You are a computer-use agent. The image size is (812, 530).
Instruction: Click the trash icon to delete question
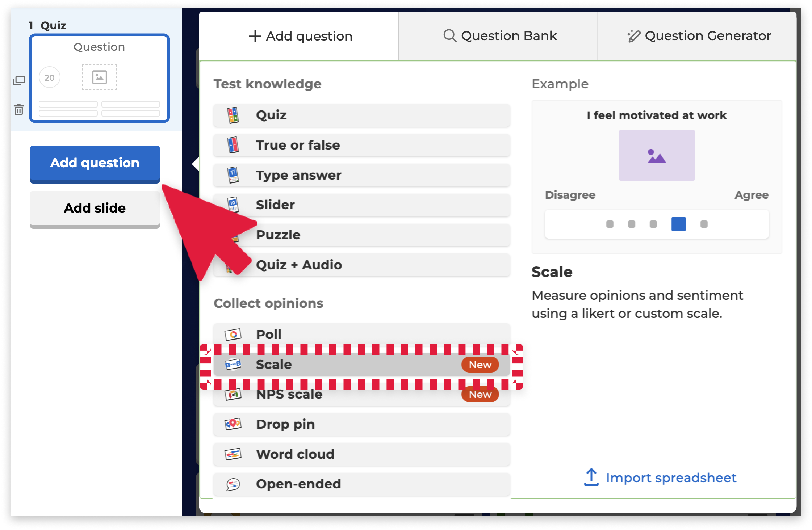coord(19,109)
